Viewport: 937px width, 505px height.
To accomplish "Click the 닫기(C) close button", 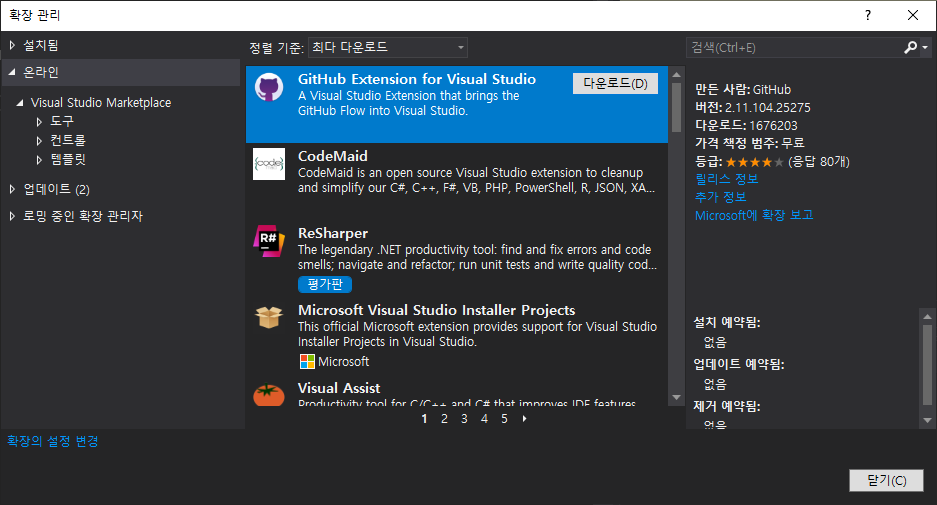I will (886, 480).
